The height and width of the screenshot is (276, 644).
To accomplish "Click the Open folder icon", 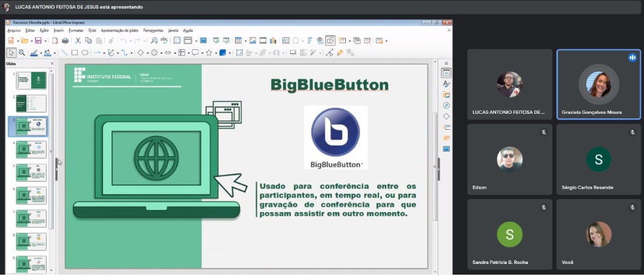I will click(25, 41).
